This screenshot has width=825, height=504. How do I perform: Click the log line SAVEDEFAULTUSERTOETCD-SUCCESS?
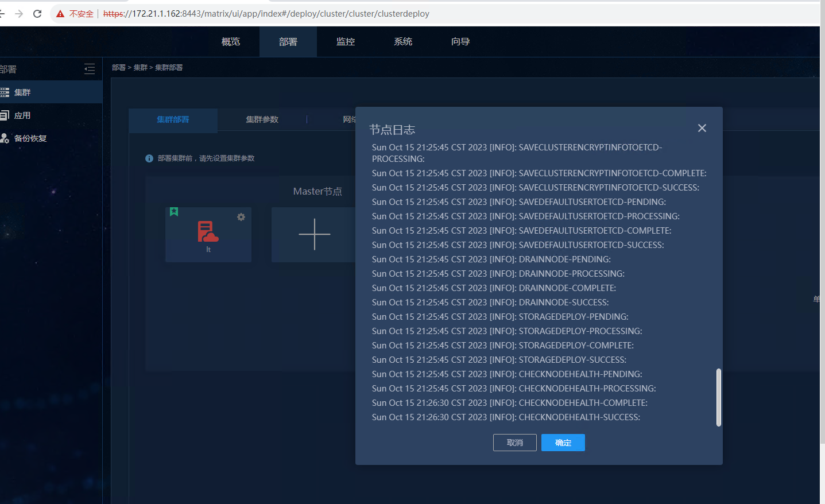tap(518, 245)
